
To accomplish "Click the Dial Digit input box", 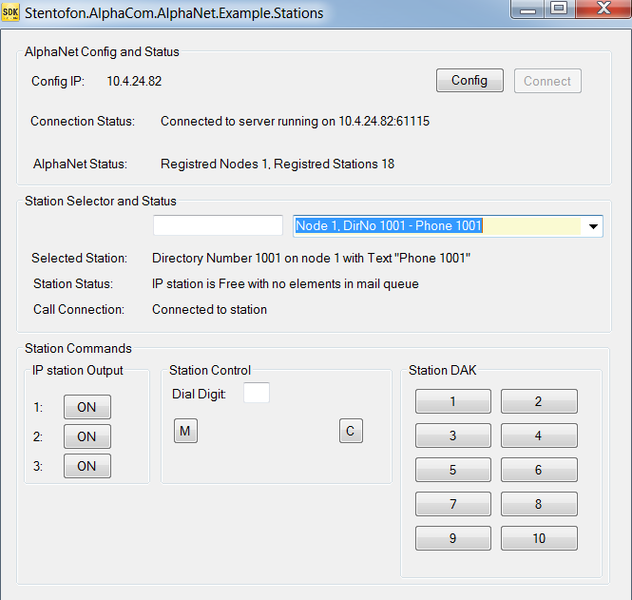I will tap(256, 392).
